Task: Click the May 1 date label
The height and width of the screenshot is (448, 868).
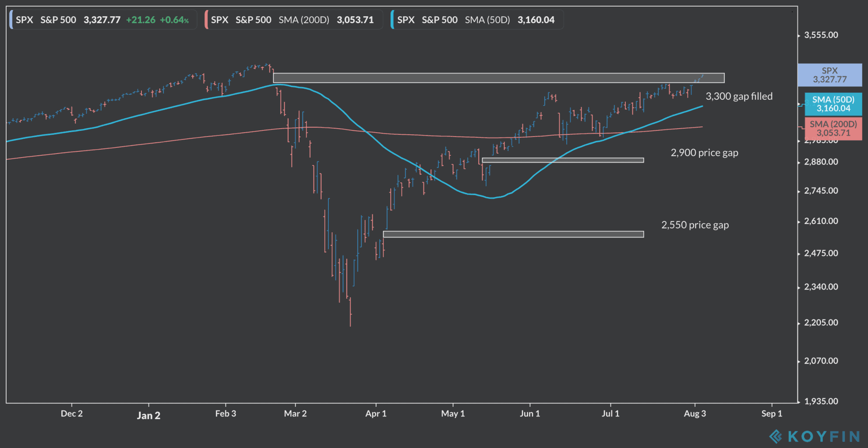Action: click(453, 413)
